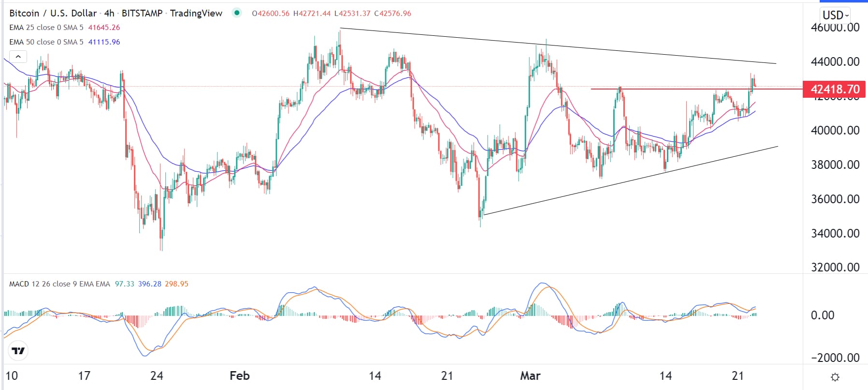Click the 4h interval label in the title
Image resolution: width=868 pixels, height=390 pixels.
pyautogui.click(x=109, y=13)
